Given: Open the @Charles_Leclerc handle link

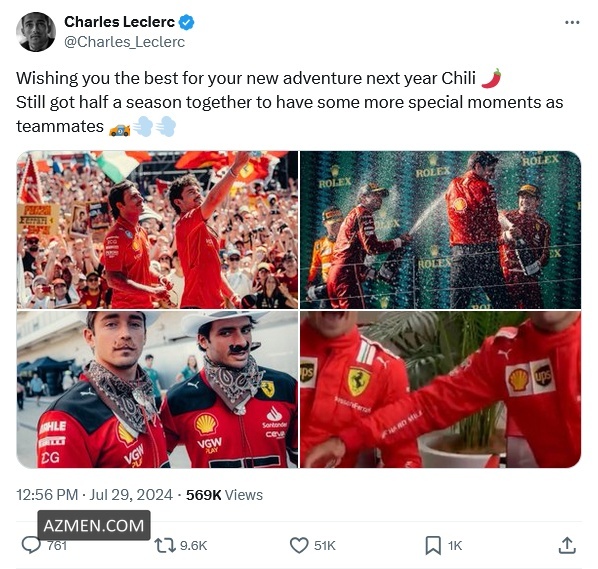Looking at the screenshot, I should [x=124, y=42].
